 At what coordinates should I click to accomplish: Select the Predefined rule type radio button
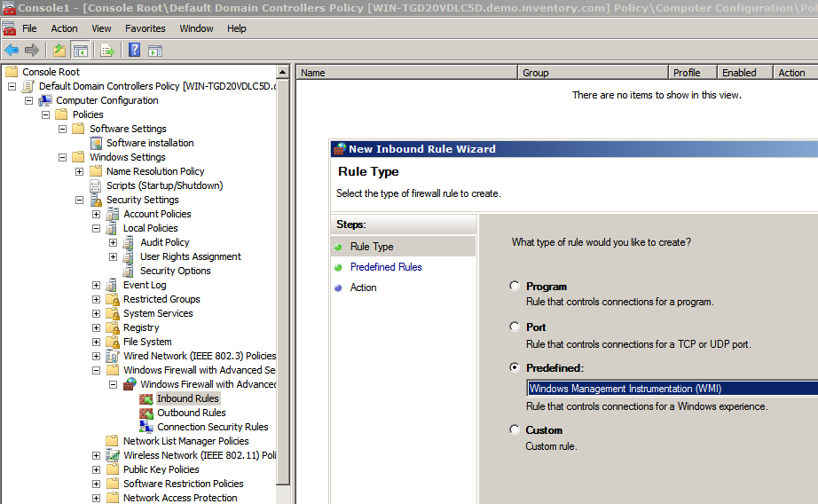coord(515,367)
